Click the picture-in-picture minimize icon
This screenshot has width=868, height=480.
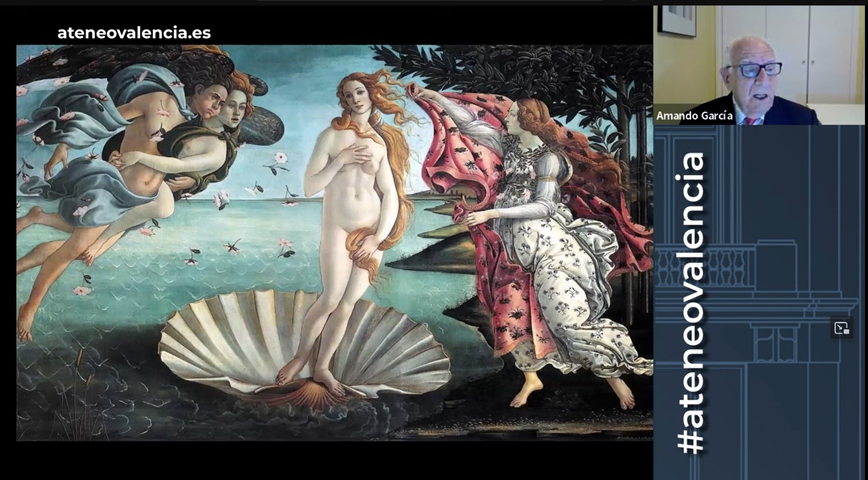(841, 328)
